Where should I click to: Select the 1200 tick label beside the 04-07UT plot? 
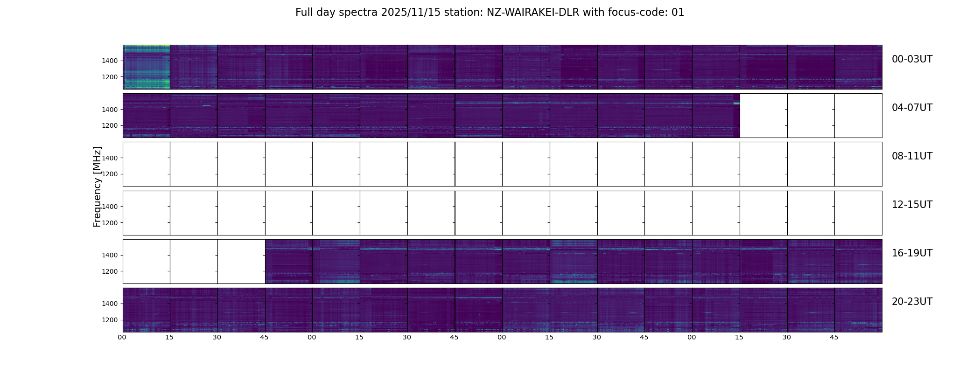(x=110, y=125)
